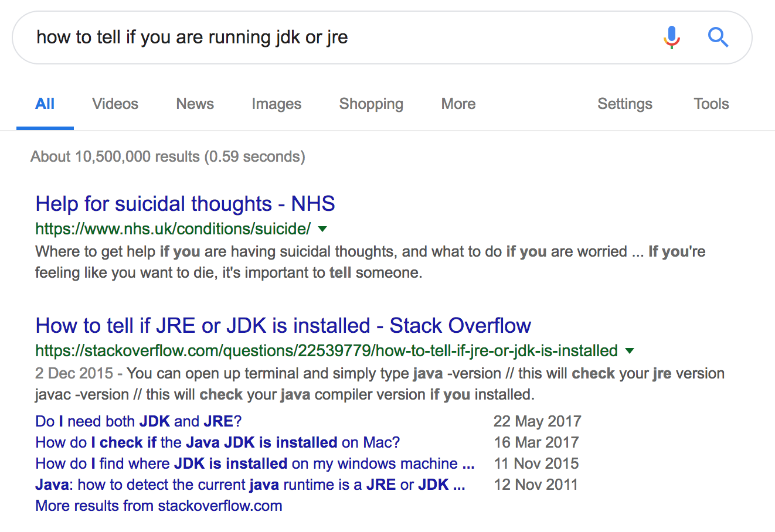Open search Settings

click(x=624, y=104)
